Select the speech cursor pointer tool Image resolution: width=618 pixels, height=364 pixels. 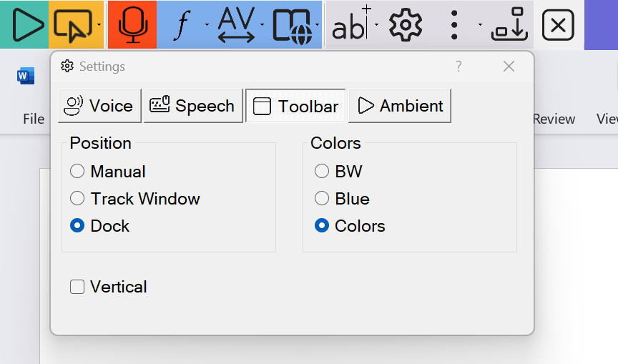coord(71,25)
